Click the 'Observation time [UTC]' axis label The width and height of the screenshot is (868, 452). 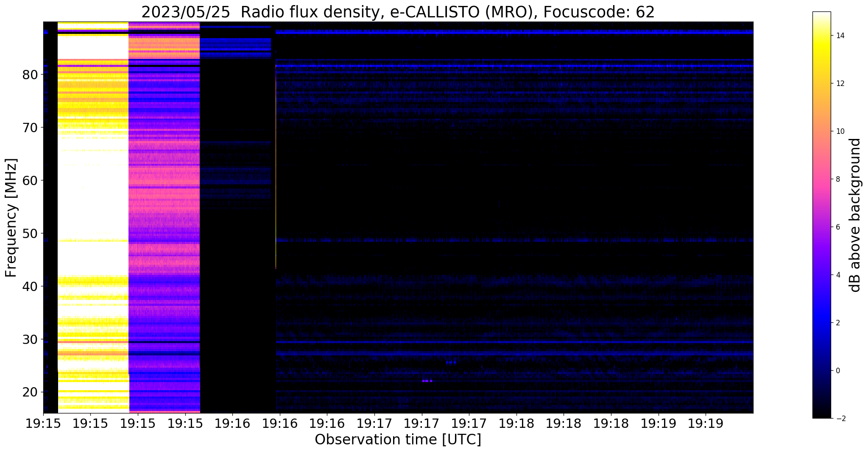pyautogui.click(x=398, y=440)
